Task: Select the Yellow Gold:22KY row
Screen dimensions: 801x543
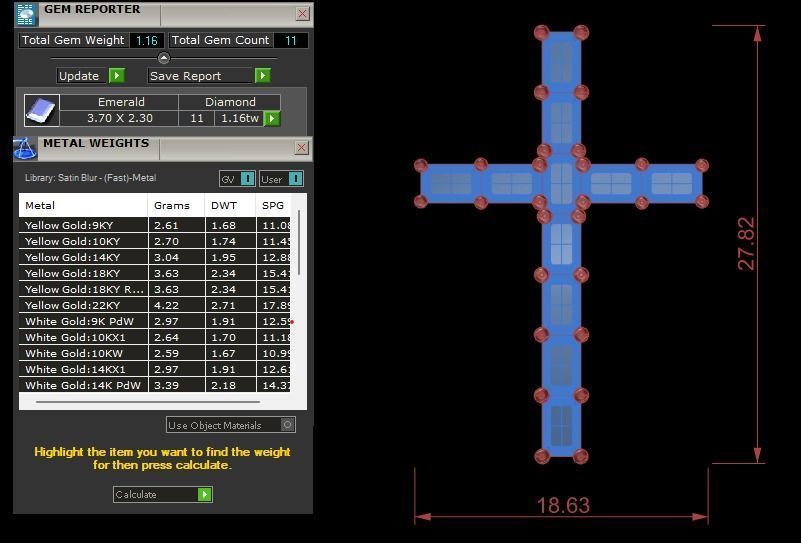Action: click(155, 305)
